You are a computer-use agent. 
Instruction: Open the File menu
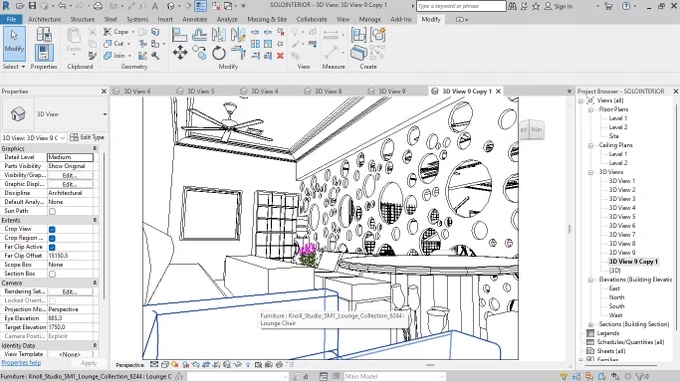pos(11,19)
